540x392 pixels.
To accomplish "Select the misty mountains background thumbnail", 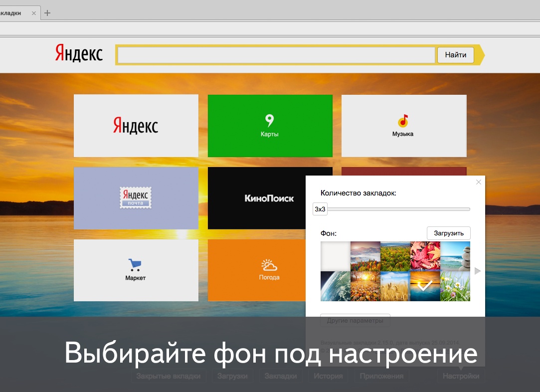I will pyautogui.click(x=365, y=256).
